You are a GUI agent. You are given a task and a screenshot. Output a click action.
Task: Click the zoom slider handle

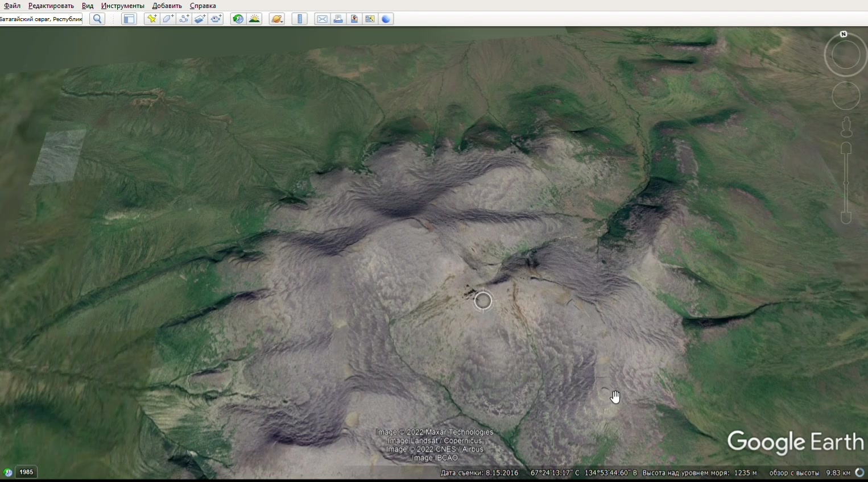[846, 183]
